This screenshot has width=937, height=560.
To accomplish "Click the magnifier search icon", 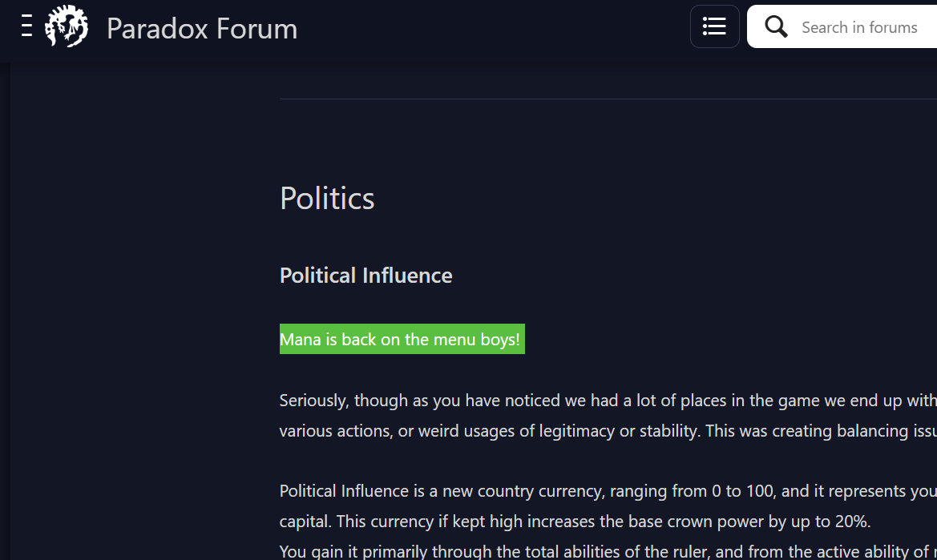I will pos(776,27).
